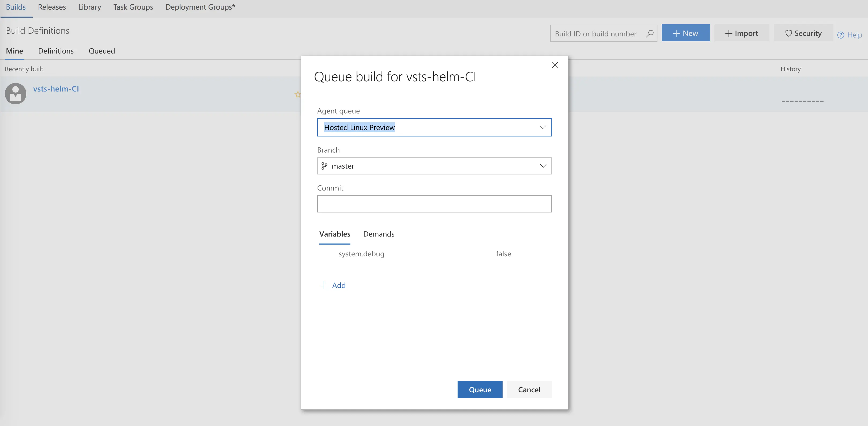Open the Task Groups tab
The width and height of the screenshot is (868, 426).
pyautogui.click(x=133, y=7)
